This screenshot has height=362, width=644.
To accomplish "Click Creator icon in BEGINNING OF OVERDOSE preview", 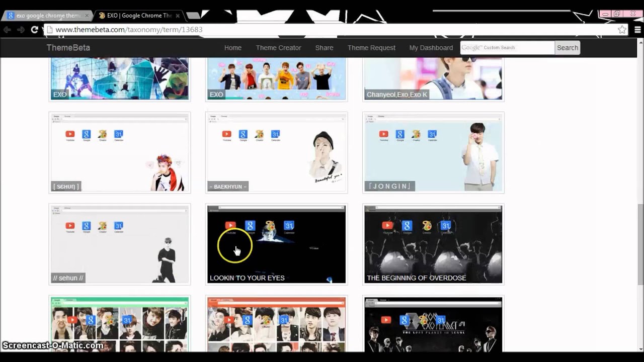I will 427,226.
